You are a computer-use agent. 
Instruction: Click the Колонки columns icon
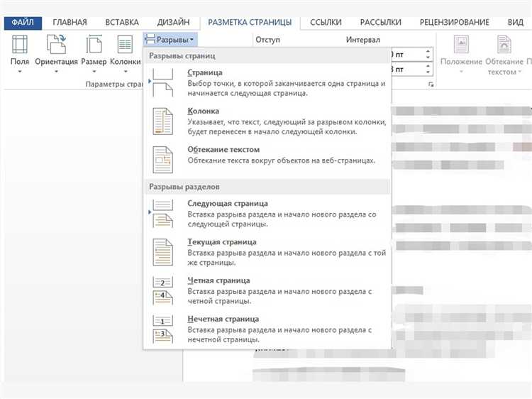125,44
